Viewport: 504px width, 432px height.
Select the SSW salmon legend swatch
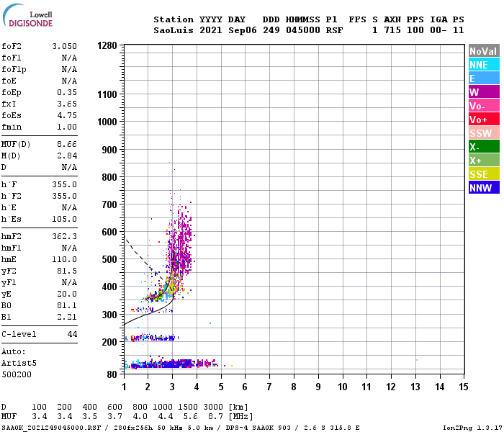coord(484,133)
